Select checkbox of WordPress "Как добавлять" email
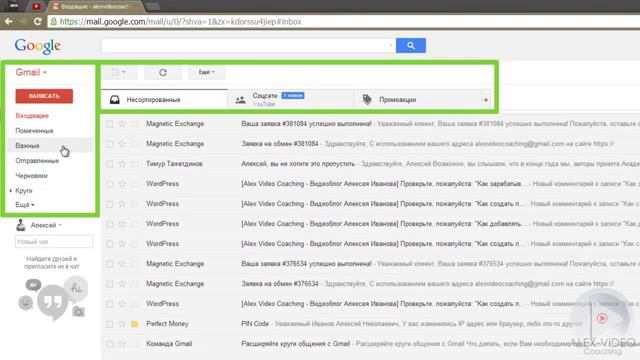Image resolution: width=640 pixels, height=360 pixels. tap(109, 224)
